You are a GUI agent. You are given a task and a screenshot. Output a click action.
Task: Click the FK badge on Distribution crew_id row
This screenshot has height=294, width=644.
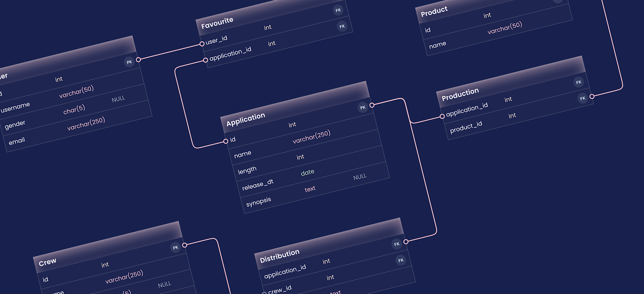coord(401,260)
